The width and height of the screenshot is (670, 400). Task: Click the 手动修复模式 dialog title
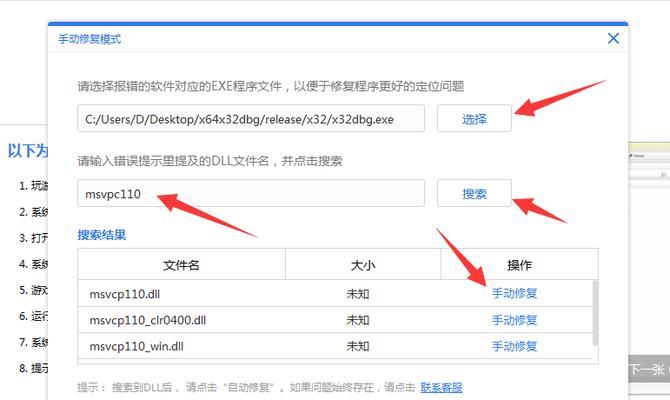[x=90, y=39]
